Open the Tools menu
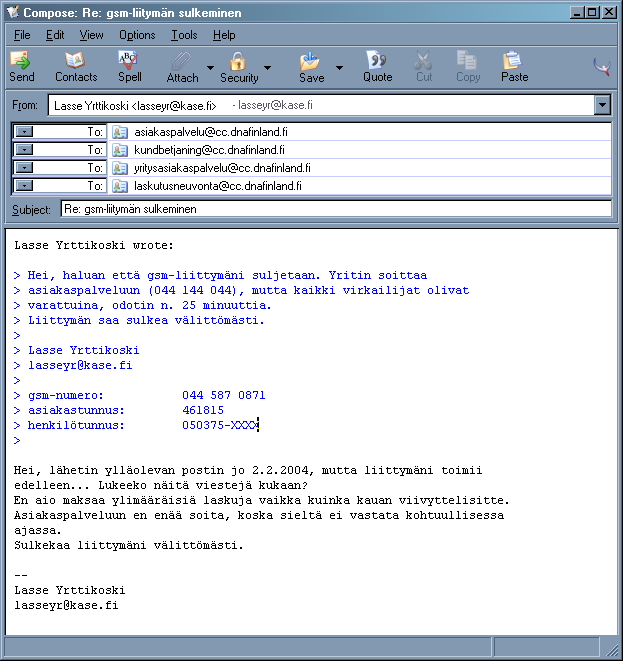This screenshot has height=661, width=623. [x=184, y=35]
